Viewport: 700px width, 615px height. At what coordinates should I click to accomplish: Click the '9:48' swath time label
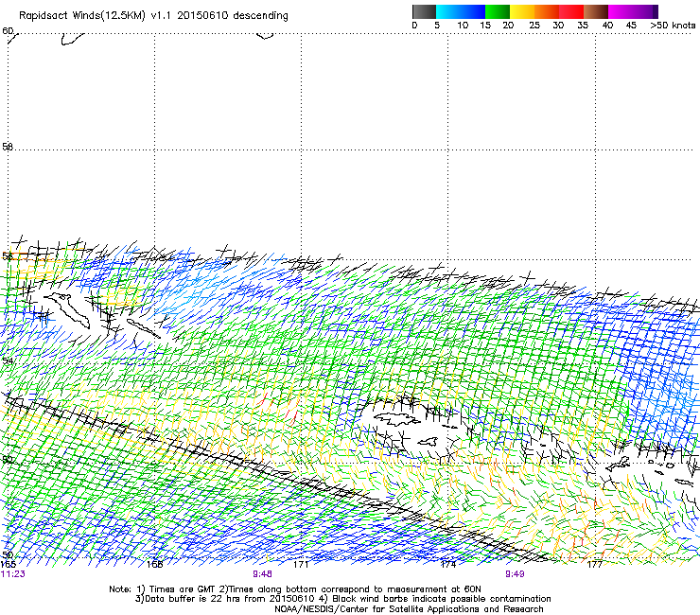pos(263,574)
